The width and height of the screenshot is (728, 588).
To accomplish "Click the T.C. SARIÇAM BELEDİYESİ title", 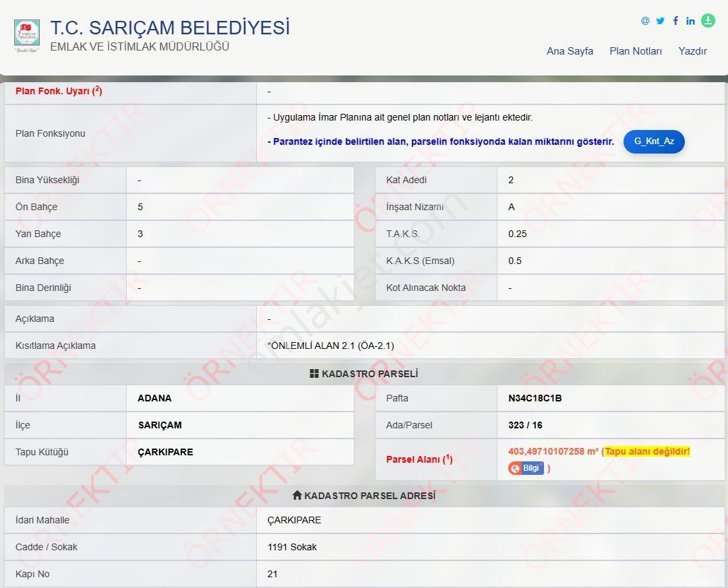I will point(170,28).
